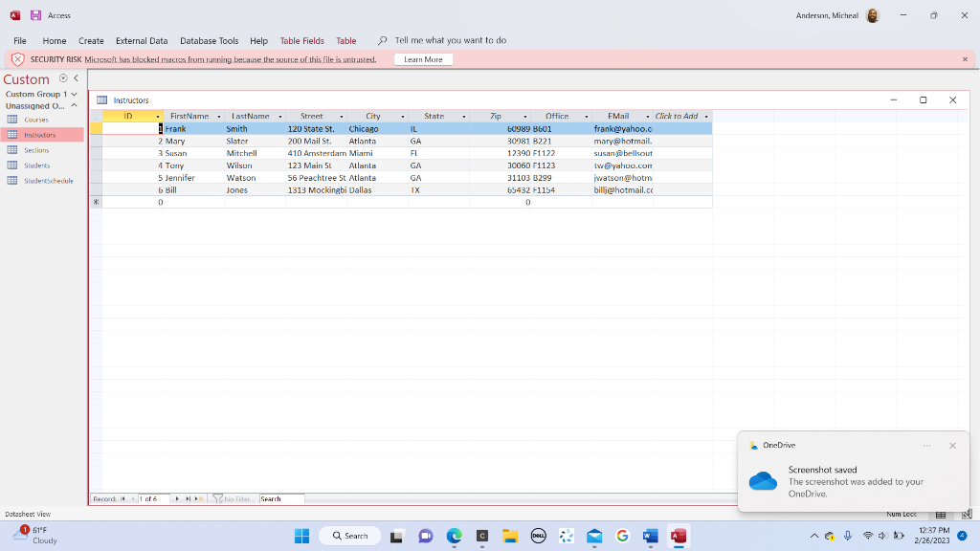The image size is (980, 551).
Task: Open Word from the taskbar
Action: click(x=651, y=536)
